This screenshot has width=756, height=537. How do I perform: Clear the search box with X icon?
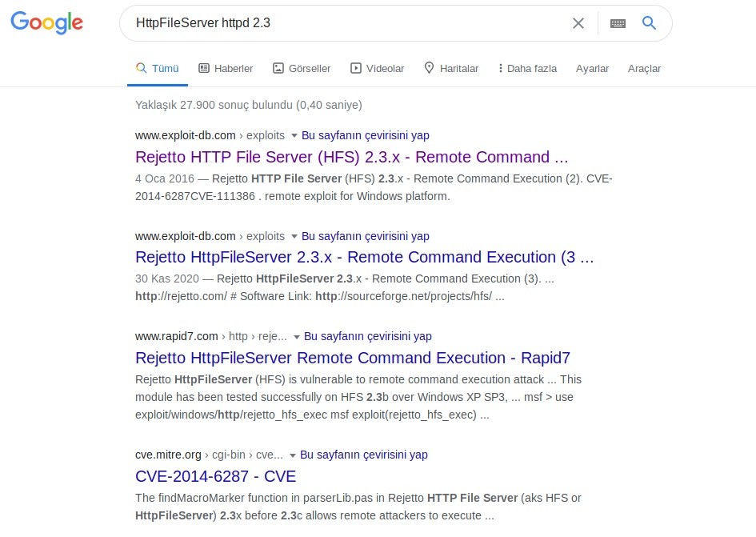[x=578, y=23]
